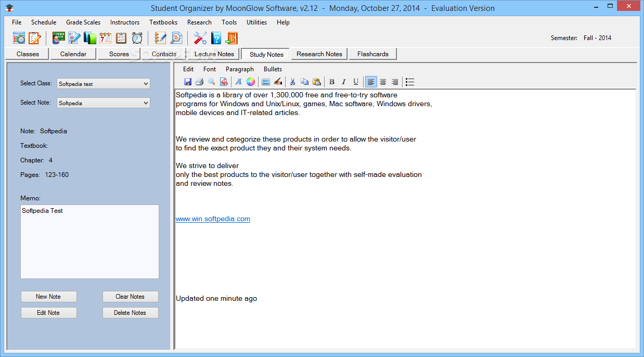Viewport: 644px width, 357px height.
Task: Open the calendar-with-clock schedule icon
Action: [19, 38]
